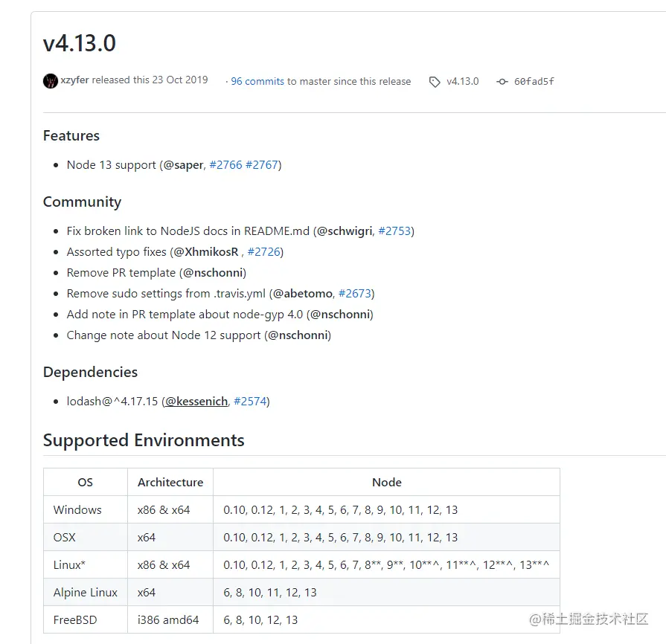Click the Architecture column header
Screen dimensions: 666x644
point(170,483)
